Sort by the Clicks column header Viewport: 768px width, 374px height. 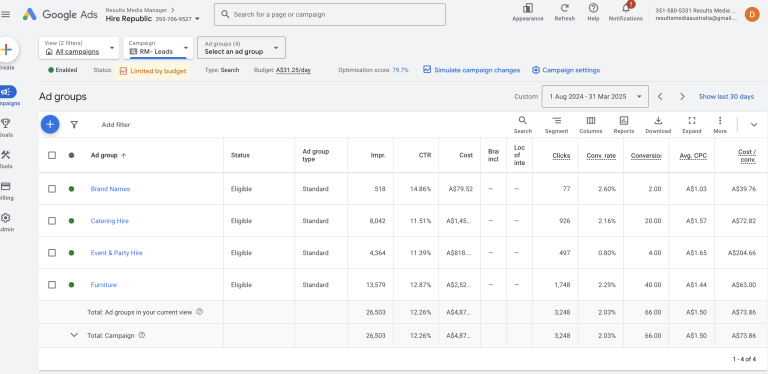[x=561, y=156]
